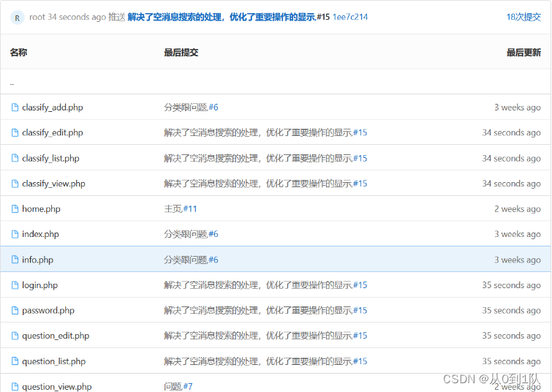552x392 pixels.
Task: Open the info.php file
Action: click(38, 260)
